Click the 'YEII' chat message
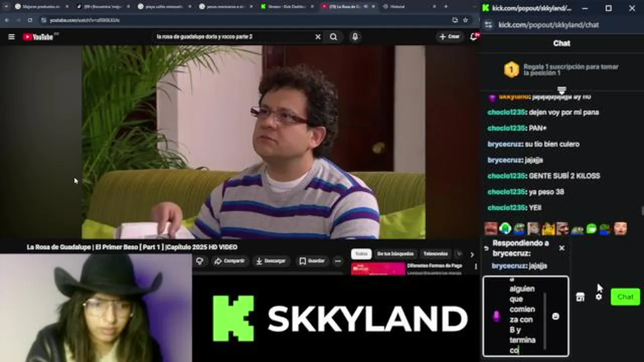This screenshot has height=362, width=644. tap(535, 208)
